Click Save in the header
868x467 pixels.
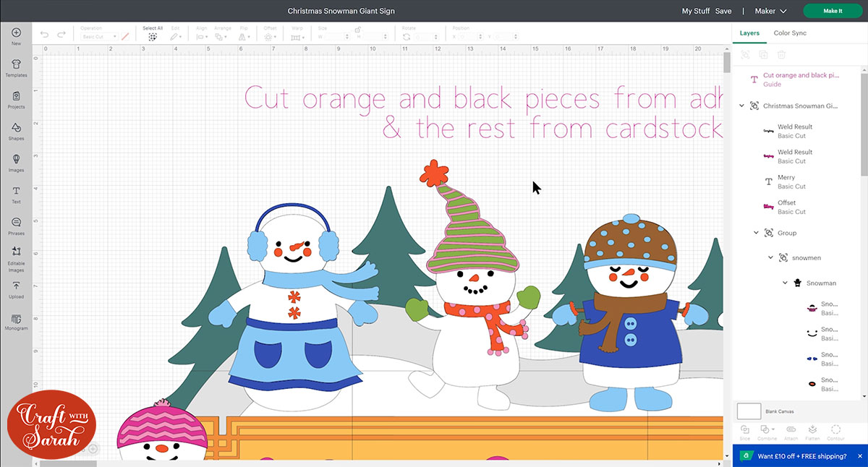click(x=723, y=11)
